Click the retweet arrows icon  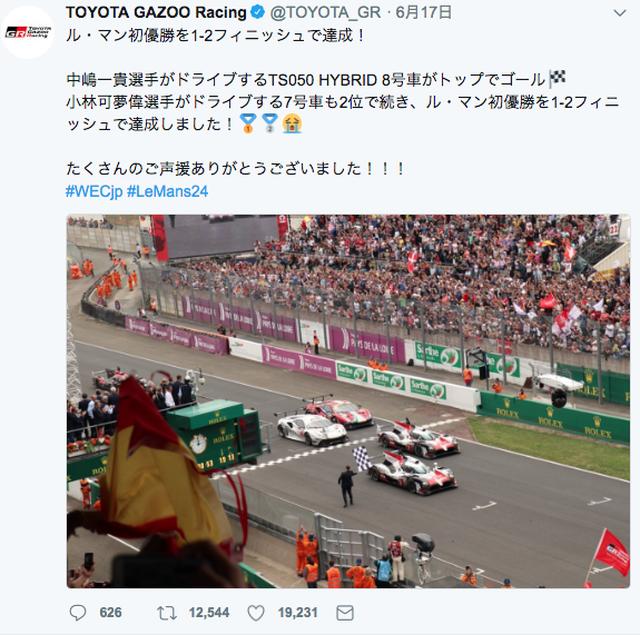(167, 613)
